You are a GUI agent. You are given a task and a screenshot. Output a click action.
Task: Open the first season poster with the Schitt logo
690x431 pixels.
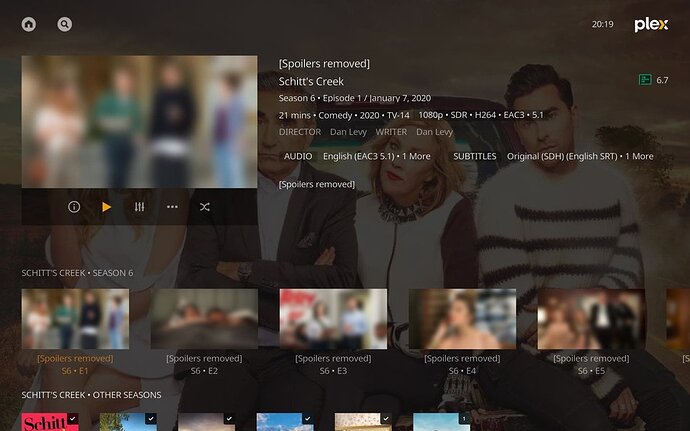tap(50, 422)
